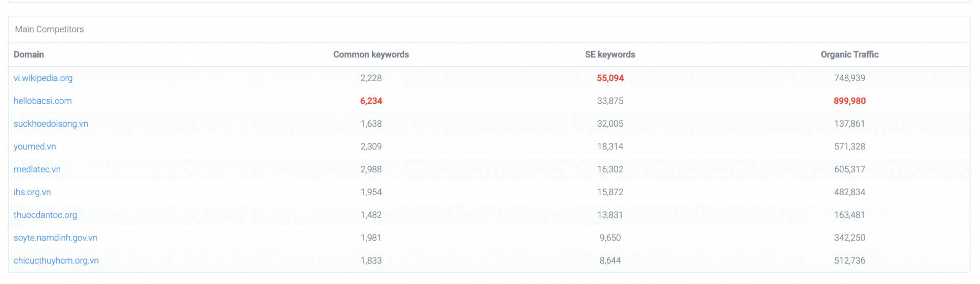Sort by SE keywords column header
The image size is (980, 284).
point(610,55)
